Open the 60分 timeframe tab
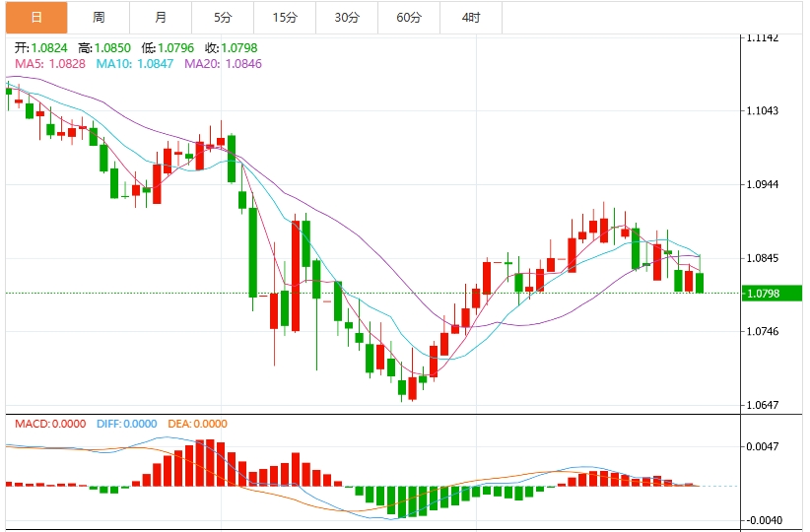The height and width of the screenshot is (532, 810). (x=409, y=18)
